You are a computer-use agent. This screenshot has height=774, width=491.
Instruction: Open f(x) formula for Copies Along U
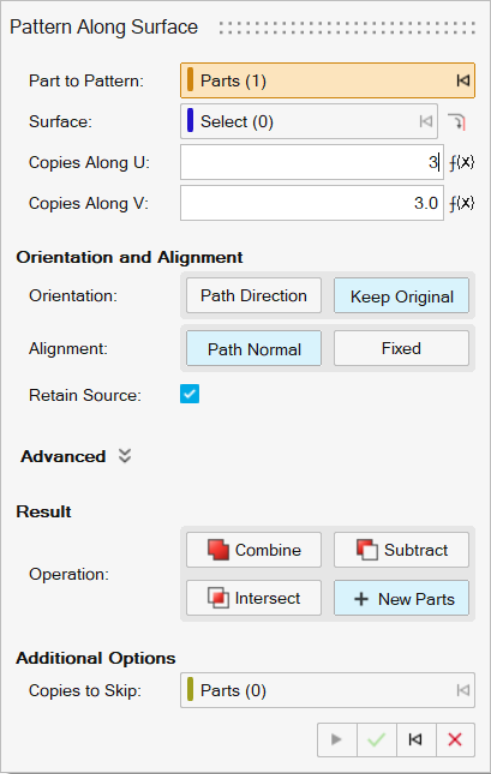point(461,162)
